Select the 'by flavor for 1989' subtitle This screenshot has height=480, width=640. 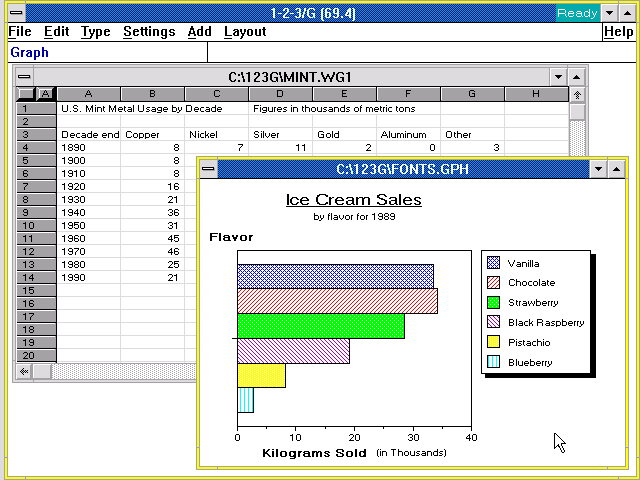(354, 216)
